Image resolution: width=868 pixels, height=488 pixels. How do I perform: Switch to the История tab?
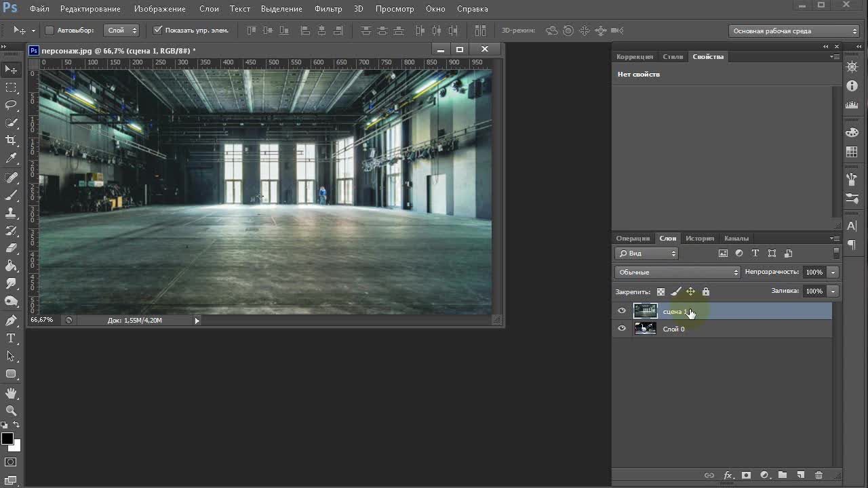(700, 239)
